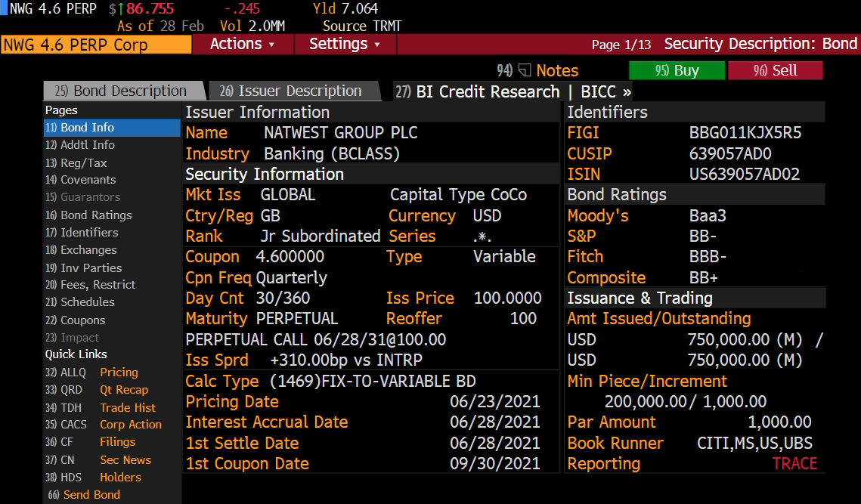Open QRD Qt Recap quick link
This screenshot has height=504, width=861.
click(x=97, y=390)
